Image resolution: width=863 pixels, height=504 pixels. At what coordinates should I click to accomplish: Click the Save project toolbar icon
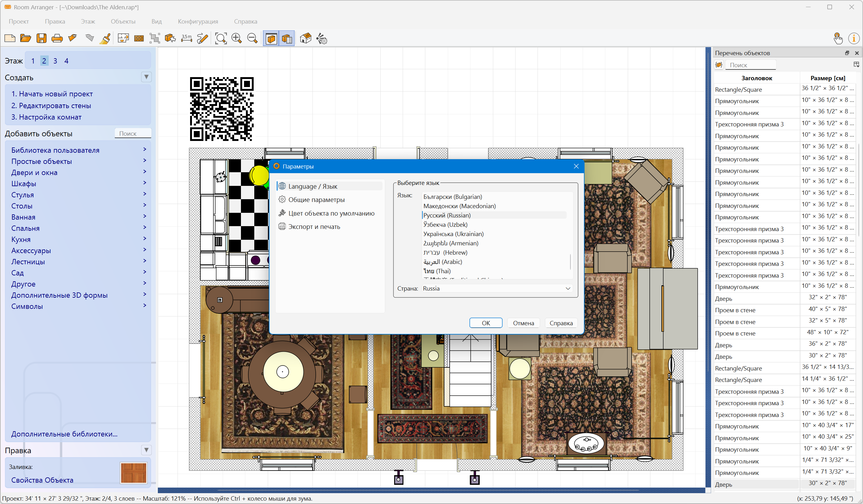pyautogui.click(x=42, y=38)
